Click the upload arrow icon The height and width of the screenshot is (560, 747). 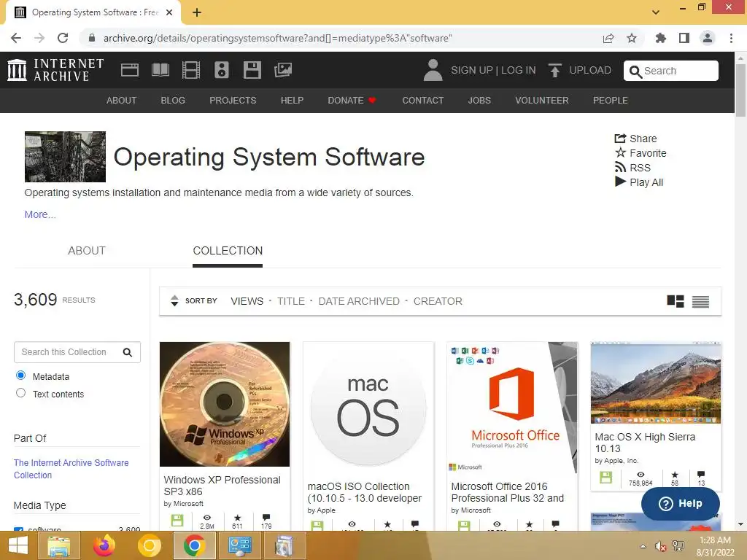tap(554, 70)
